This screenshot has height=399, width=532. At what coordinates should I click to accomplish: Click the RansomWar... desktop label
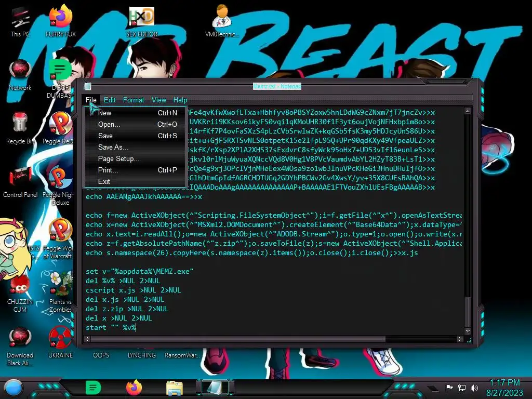(182, 355)
